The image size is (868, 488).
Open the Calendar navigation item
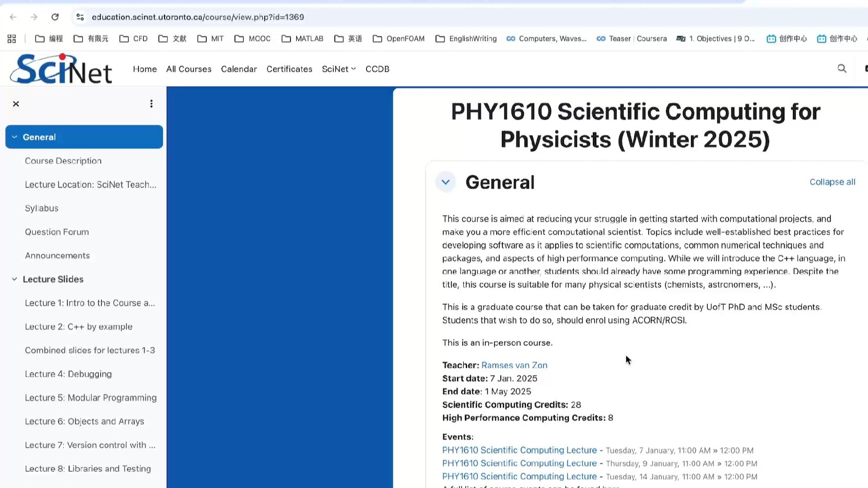[239, 69]
